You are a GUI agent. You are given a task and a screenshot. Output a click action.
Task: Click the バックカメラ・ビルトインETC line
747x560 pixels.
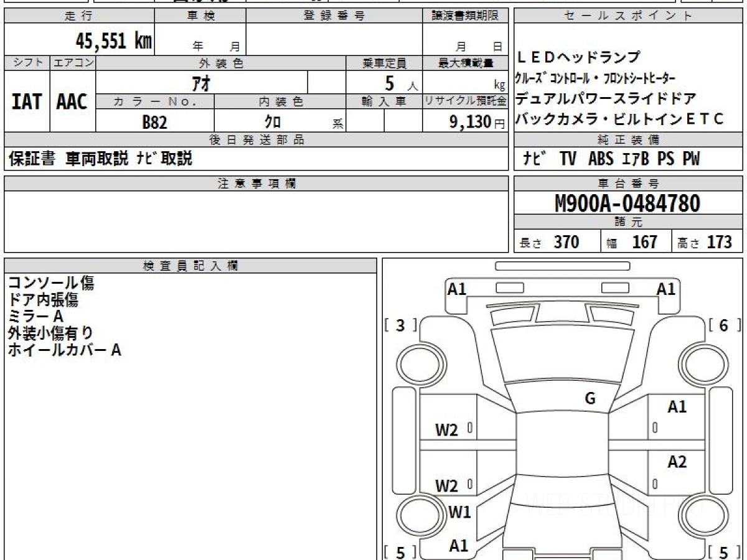(x=620, y=119)
